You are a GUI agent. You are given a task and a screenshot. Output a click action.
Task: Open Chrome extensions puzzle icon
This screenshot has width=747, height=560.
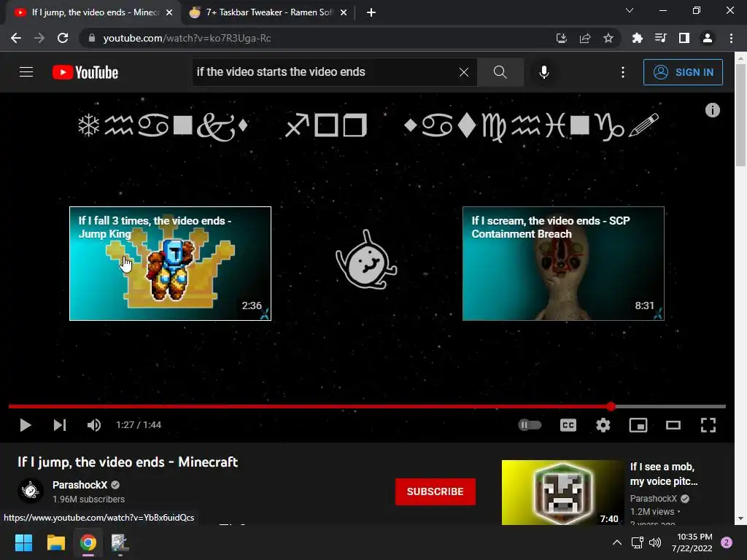click(x=637, y=38)
